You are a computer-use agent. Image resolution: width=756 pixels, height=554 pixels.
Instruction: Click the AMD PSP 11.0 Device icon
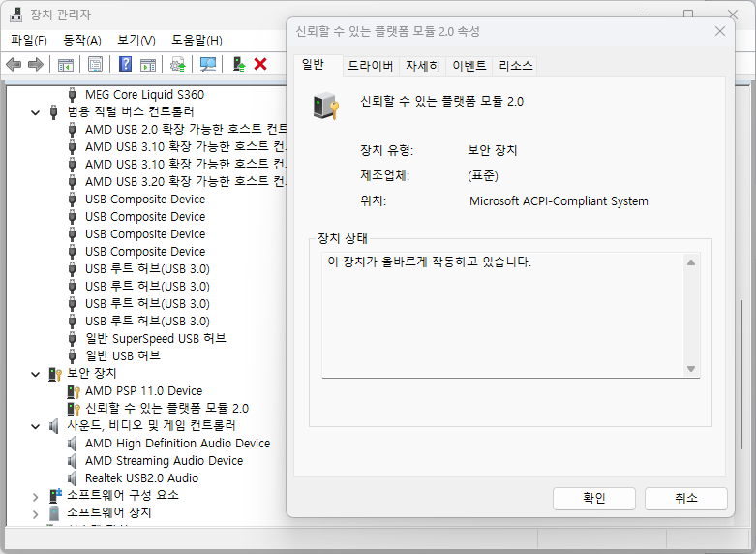point(74,391)
